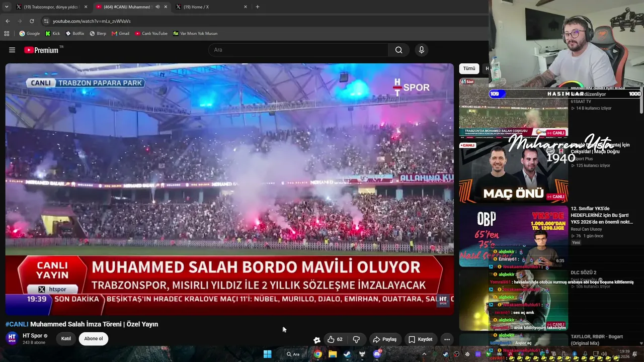Show hidden system tray icons
644x362 pixels.
[424, 354]
